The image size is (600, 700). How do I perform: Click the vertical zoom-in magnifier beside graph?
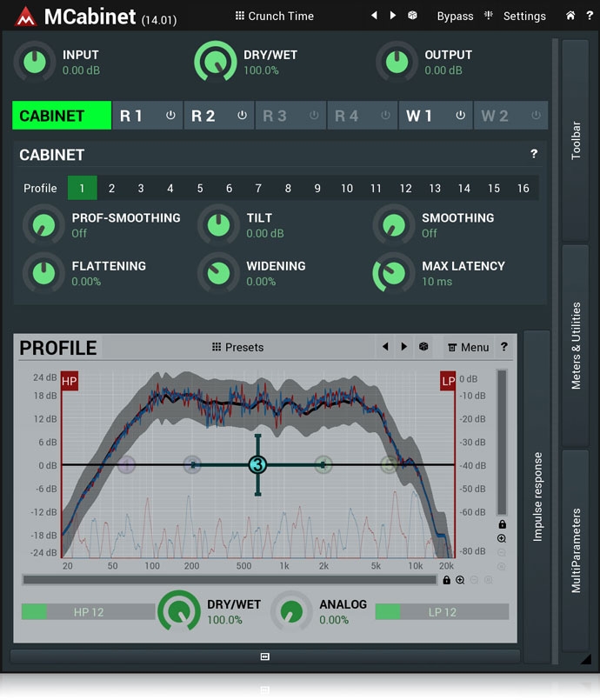pos(502,539)
